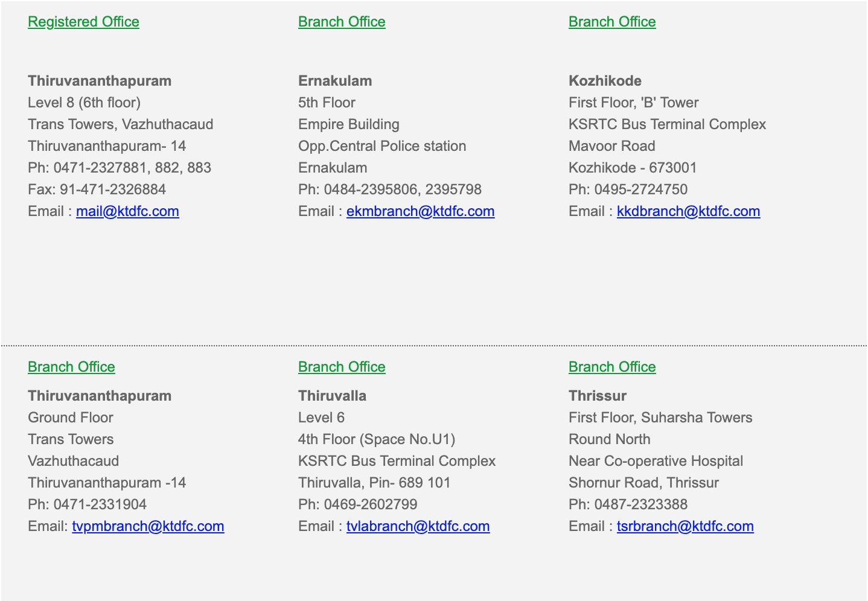
Task: Click the bold Kozhikode office name
Action: (x=605, y=81)
